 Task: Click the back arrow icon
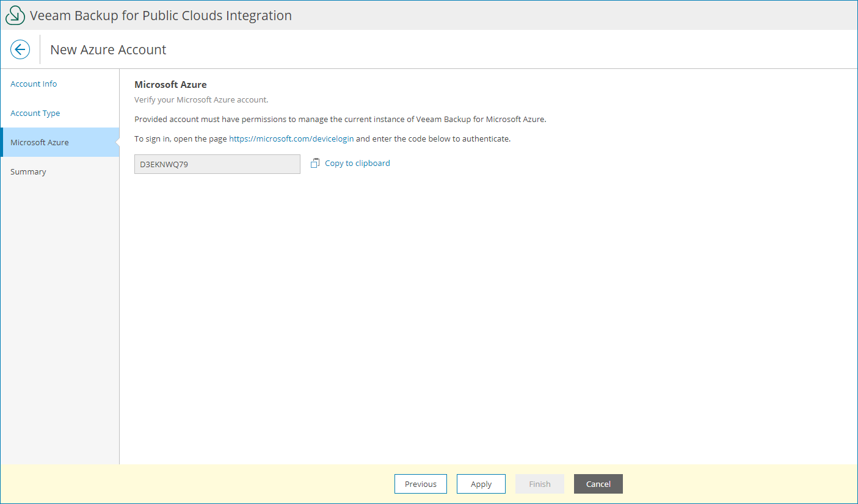point(20,49)
